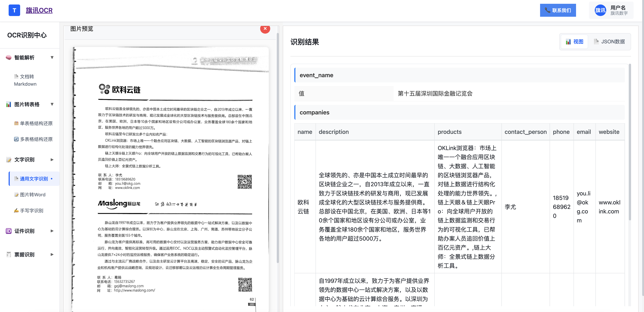Click the 票据识别 receipt icon
The height and width of the screenshot is (312, 644).
pos(8,254)
